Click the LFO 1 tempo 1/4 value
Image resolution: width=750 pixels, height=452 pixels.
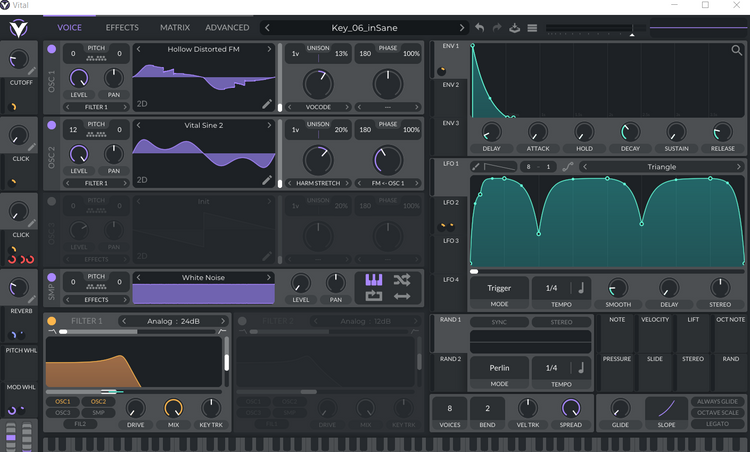(x=551, y=288)
